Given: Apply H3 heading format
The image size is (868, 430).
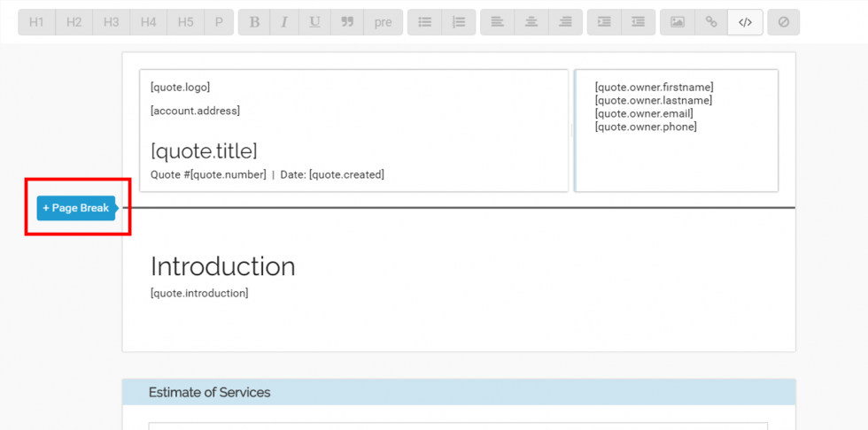Looking at the screenshot, I should click(111, 22).
